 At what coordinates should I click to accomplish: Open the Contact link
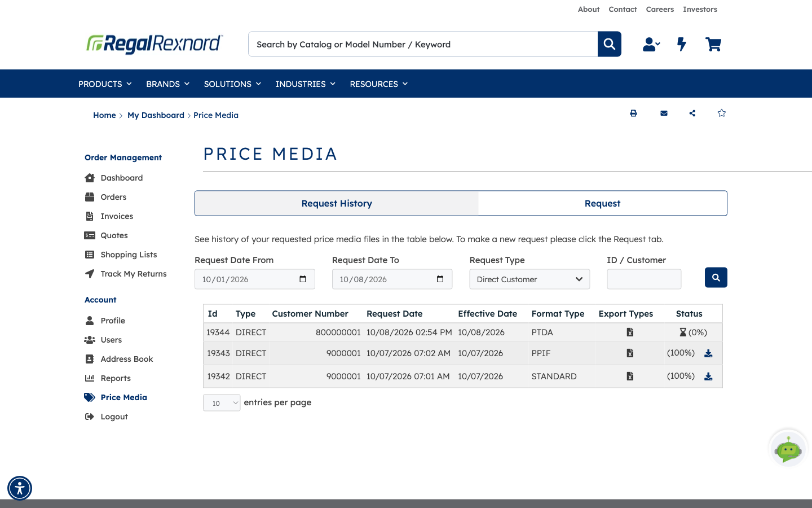tap(623, 9)
